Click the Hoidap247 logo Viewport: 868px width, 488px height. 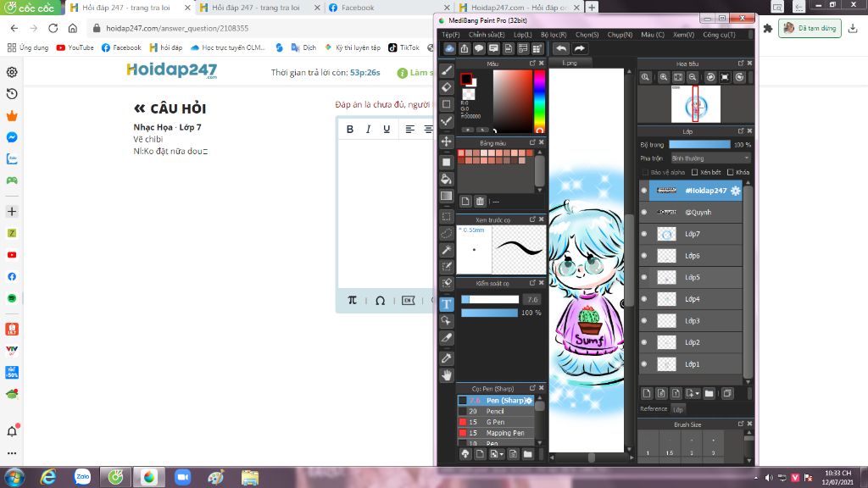tap(171, 71)
